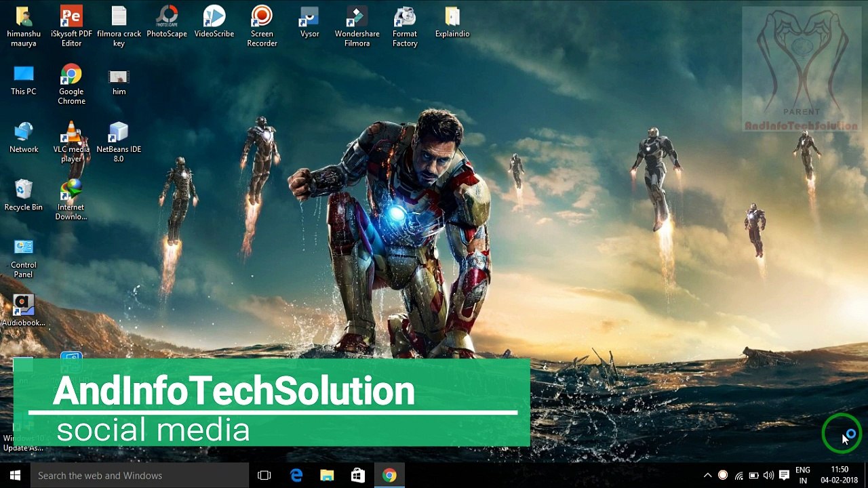Select the Vysor desktop shortcut

point(309,22)
